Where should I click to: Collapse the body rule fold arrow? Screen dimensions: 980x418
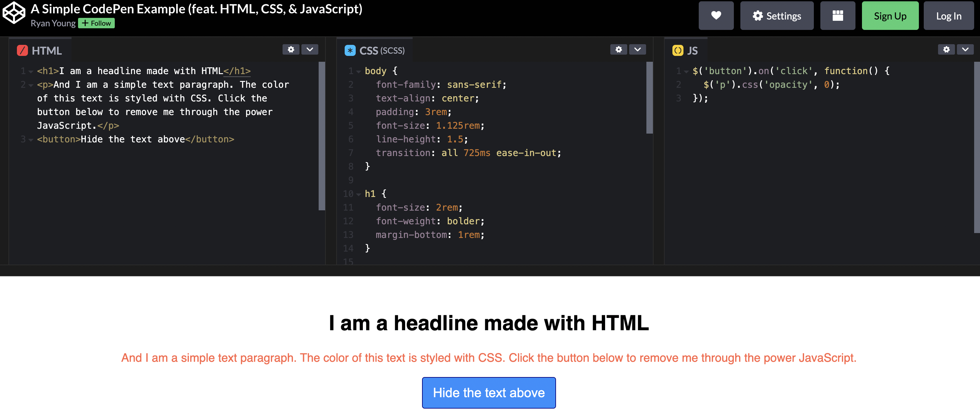358,72
